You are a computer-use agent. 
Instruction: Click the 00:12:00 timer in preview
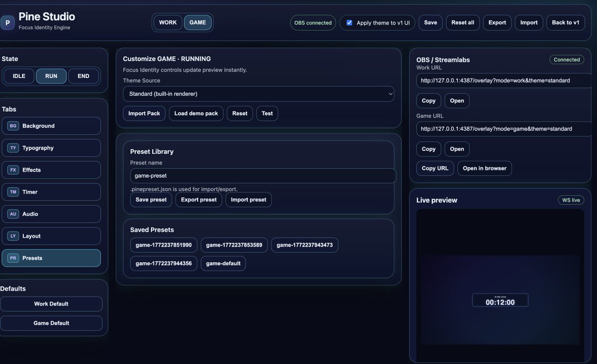(x=500, y=302)
